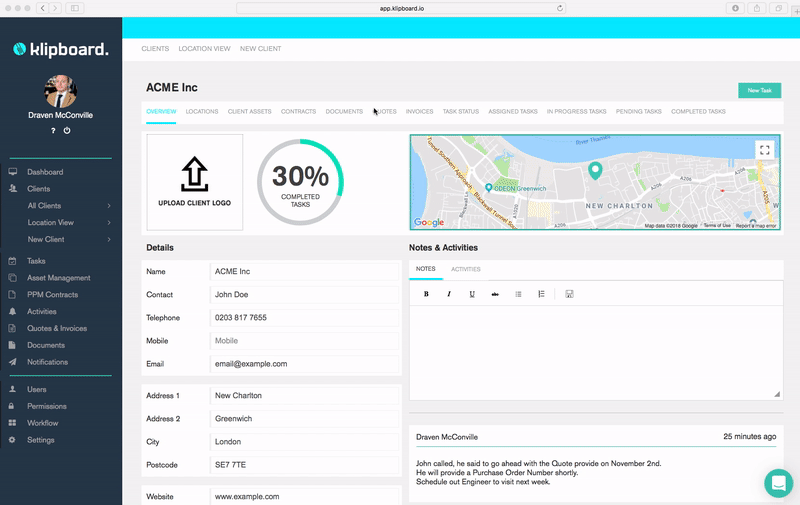
Task: Click the help question mark icon
Action: coord(53,131)
